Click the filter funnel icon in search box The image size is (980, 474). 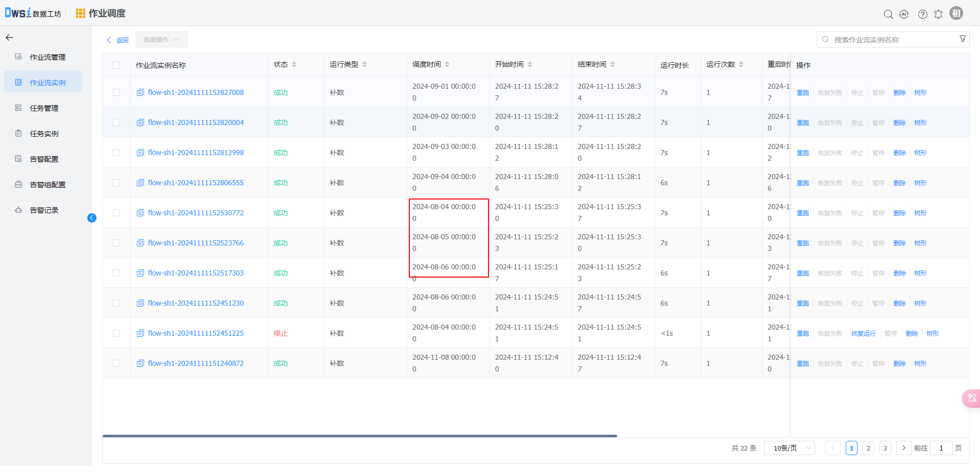(x=962, y=39)
